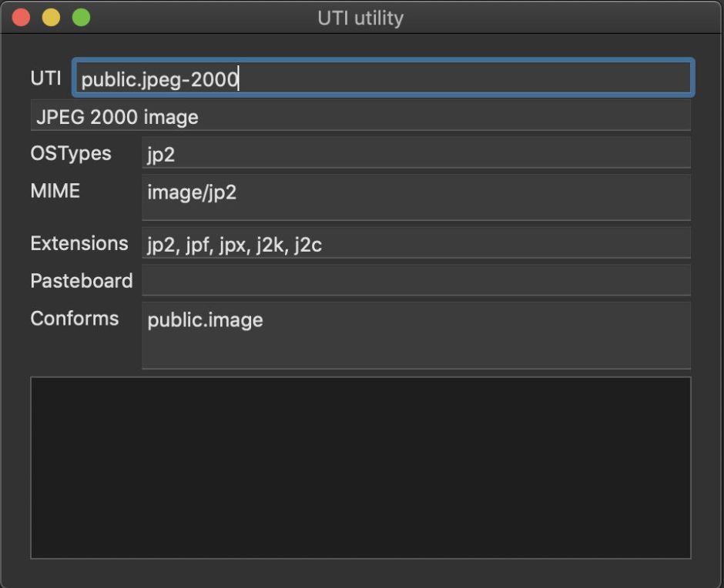The image size is (724, 588).
Task: Click the 'UTI' label
Action: (x=46, y=79)
